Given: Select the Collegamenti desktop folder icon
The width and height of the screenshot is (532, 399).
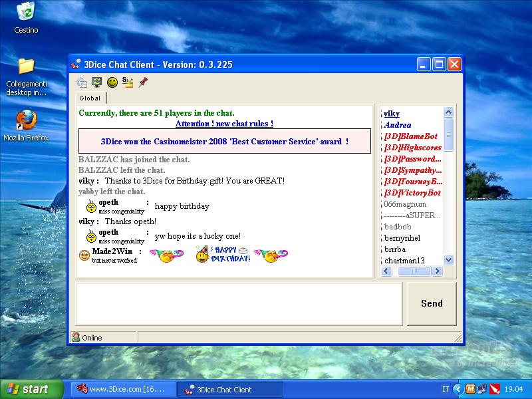Looking at the screenshot, I should point(26,66).
